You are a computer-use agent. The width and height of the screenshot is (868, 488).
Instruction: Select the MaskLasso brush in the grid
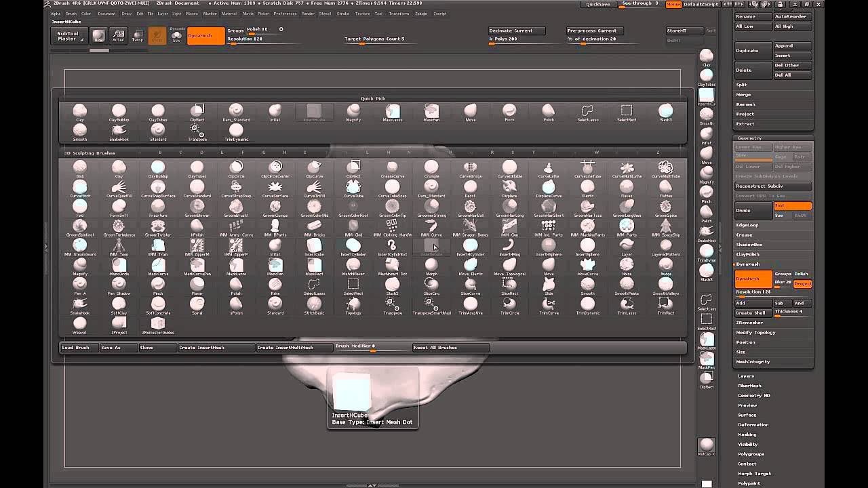[x=236, y=267]
